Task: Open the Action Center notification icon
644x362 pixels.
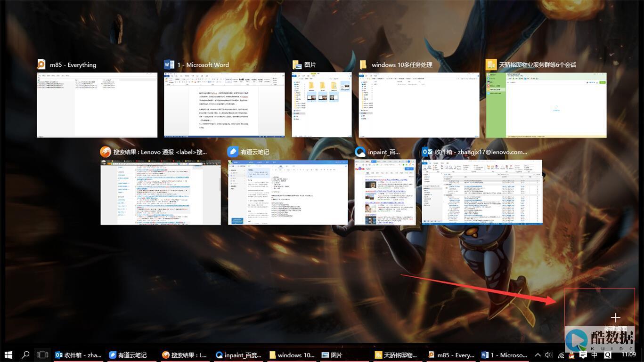Action: (583, 355)
